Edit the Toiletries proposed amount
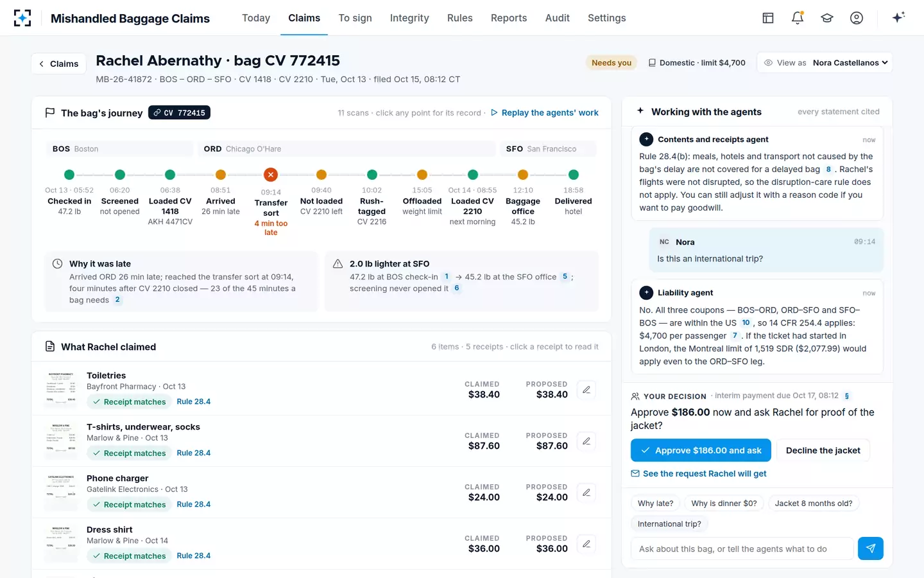Image resolution: width=924 pixels, height=578 pixels. click(x=586, y=390)
